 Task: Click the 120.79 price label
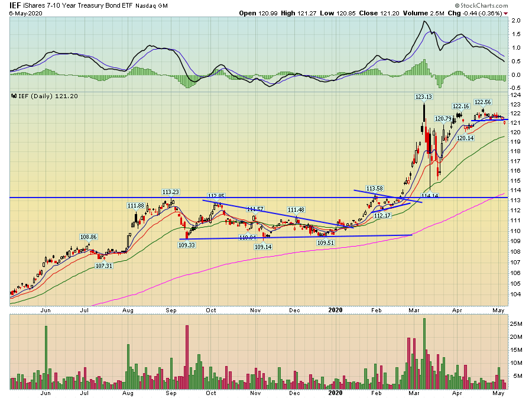(443, 118)
